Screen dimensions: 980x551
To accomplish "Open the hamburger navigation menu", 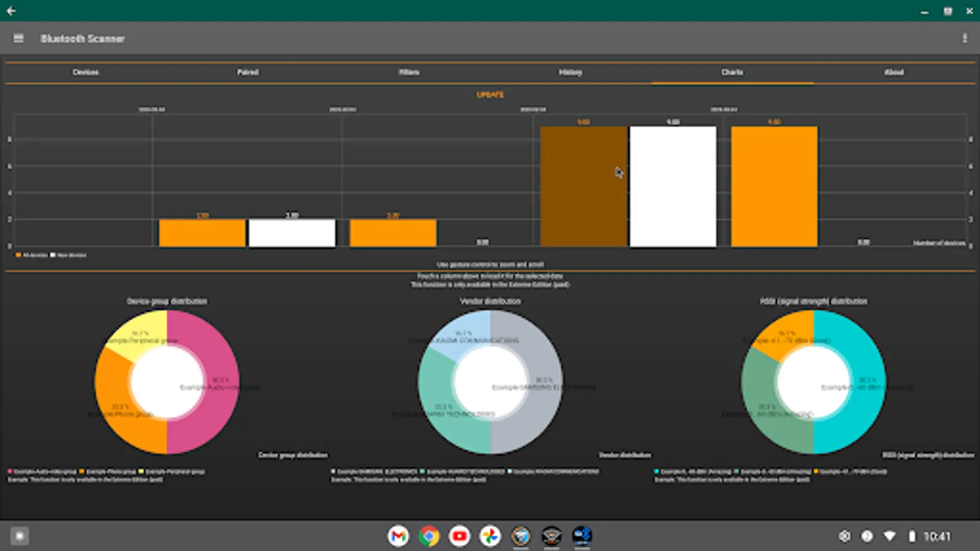I will click(18, 38).
